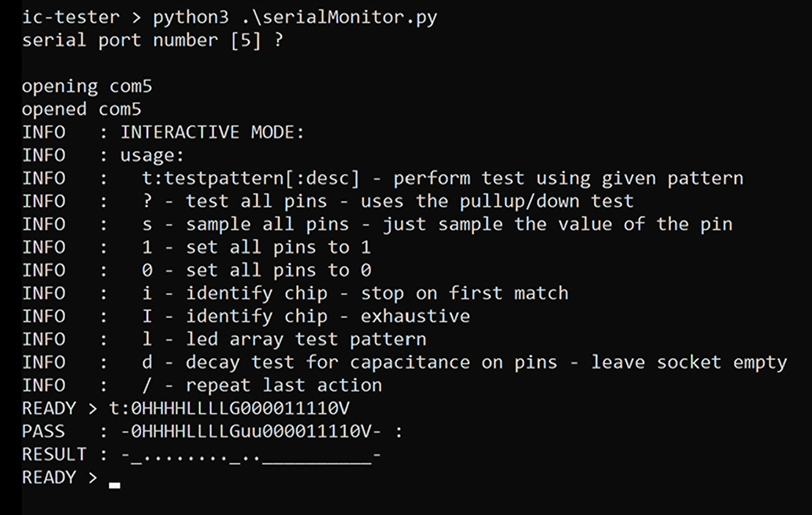812x515 pixels.
Task: Click the RESULT dots and underscores line
Action: (x=202, y=455)
